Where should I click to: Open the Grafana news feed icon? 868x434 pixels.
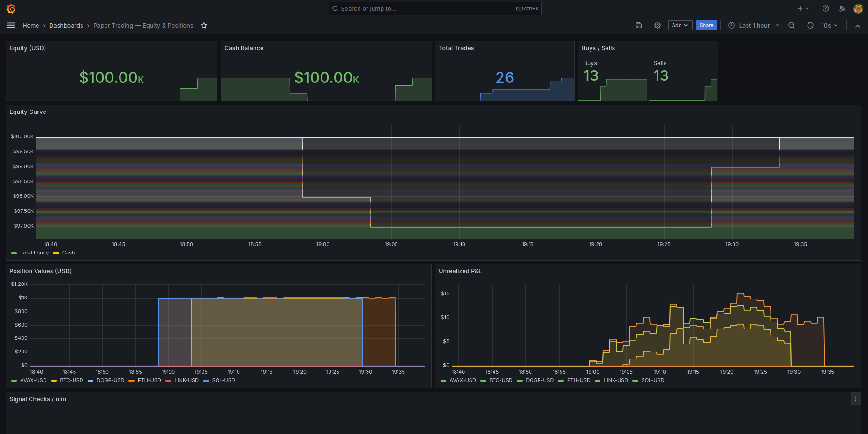tap(842, 8)
